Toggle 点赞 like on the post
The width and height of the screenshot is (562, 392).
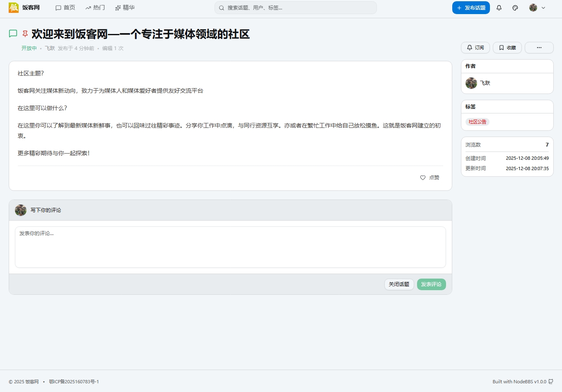point(429,178)
